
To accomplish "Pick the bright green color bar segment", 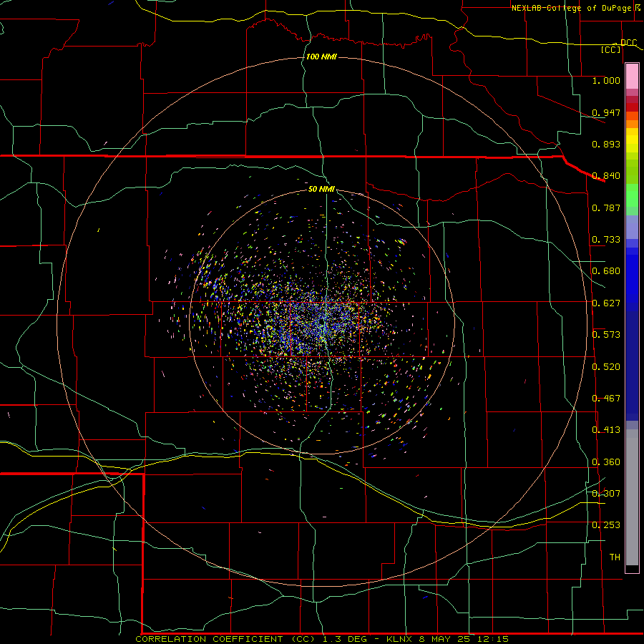I will pos(632,196).
